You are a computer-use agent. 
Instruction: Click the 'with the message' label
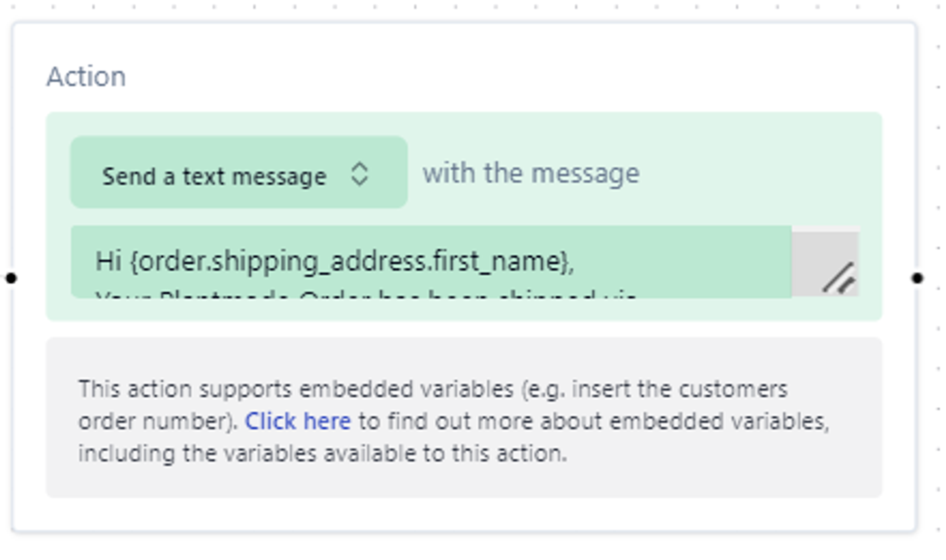pyautogui.click(x=531, y=173)
